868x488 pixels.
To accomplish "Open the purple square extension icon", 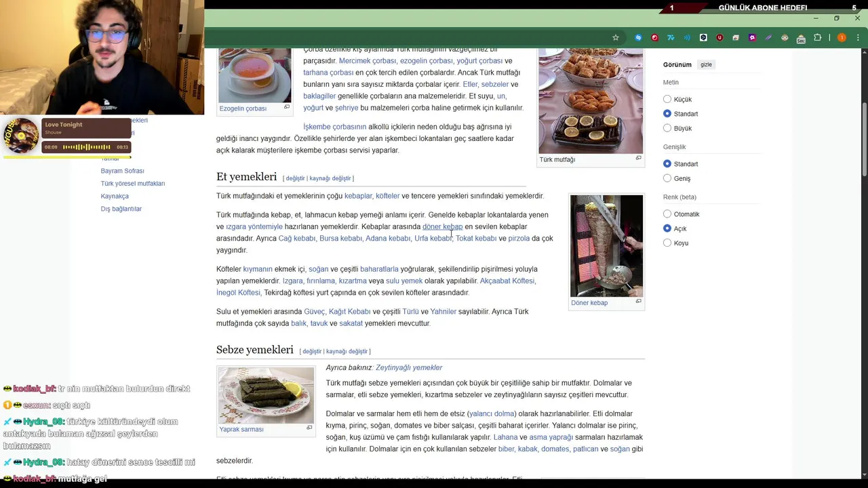I will tap(752, 38).
